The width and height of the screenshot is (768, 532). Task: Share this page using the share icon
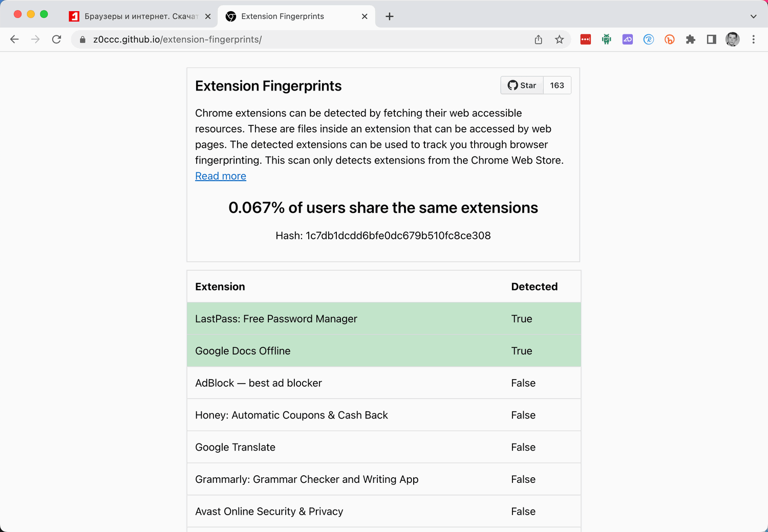point(539,39)
